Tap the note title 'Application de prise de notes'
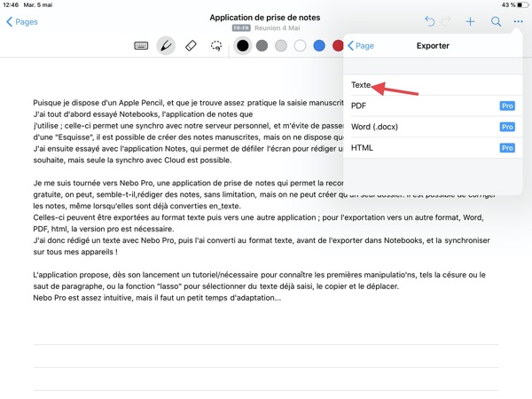This screenshot has height=399, width=532. (x=265, y=17)
